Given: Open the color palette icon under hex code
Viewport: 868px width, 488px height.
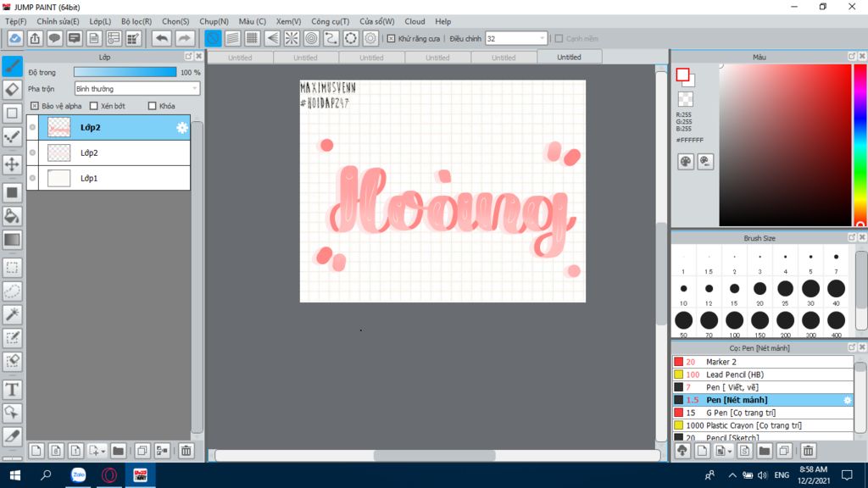Looking at the screenshot, I should click(x=685, y=162).
